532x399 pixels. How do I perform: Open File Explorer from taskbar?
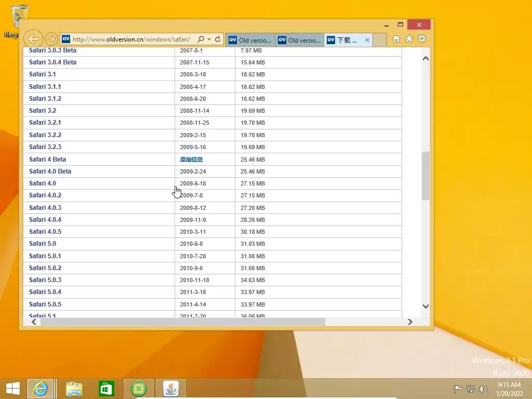pyautogui.click(x=74, y=389)
